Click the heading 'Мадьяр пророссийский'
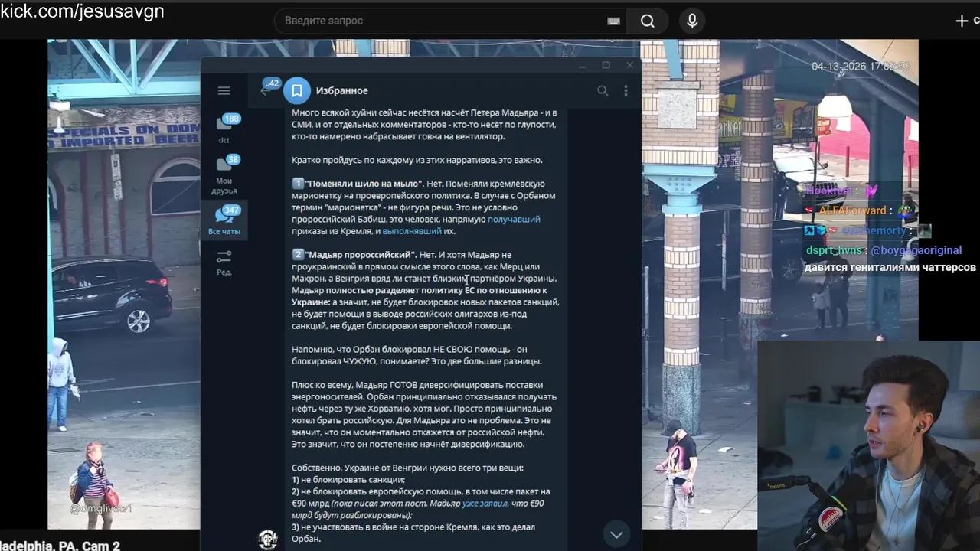 (x=361, y=255)
